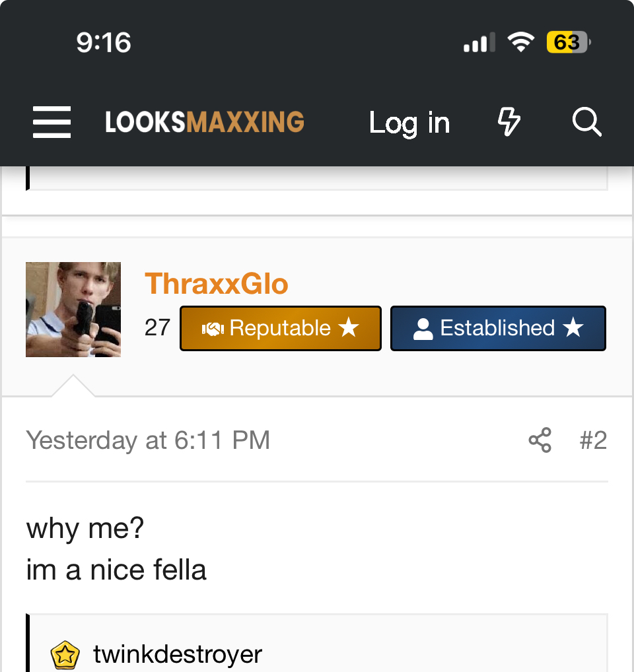Tap person icon on Established badge
The image size is (634, 672).
tap(423, 329)
